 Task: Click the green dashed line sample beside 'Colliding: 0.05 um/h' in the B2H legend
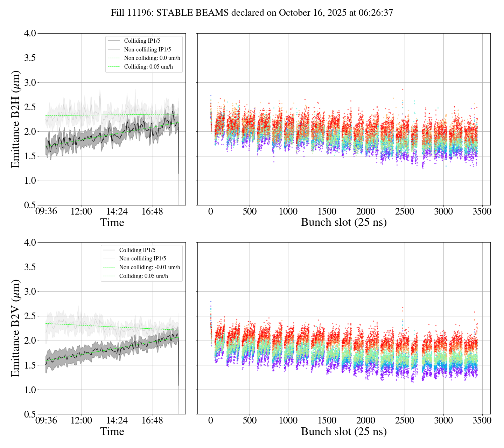pos(114,66)
